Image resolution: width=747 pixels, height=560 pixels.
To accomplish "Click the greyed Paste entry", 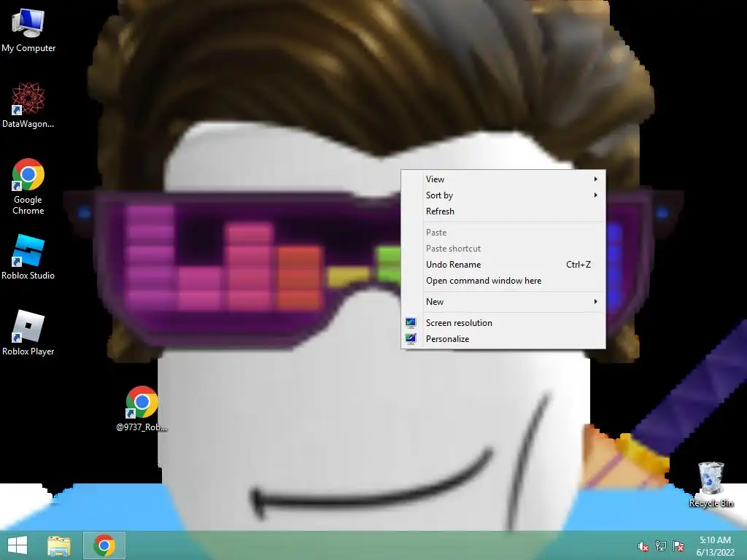I will tap(503, 233).
